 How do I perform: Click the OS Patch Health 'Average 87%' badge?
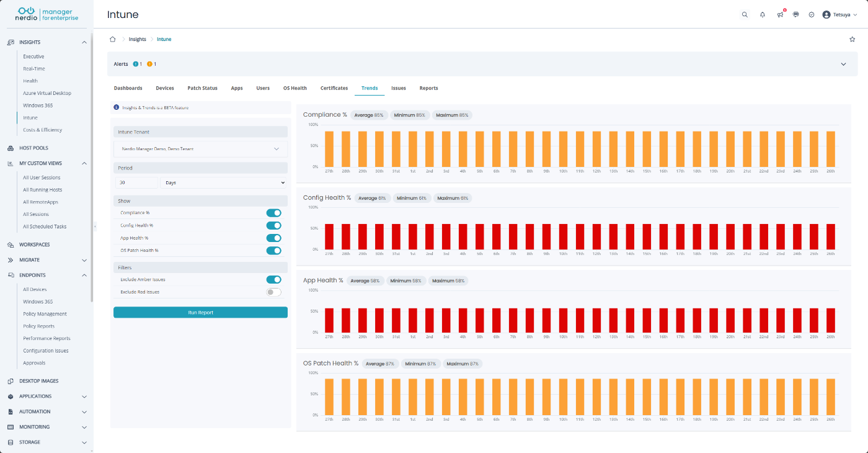[380, 364]
